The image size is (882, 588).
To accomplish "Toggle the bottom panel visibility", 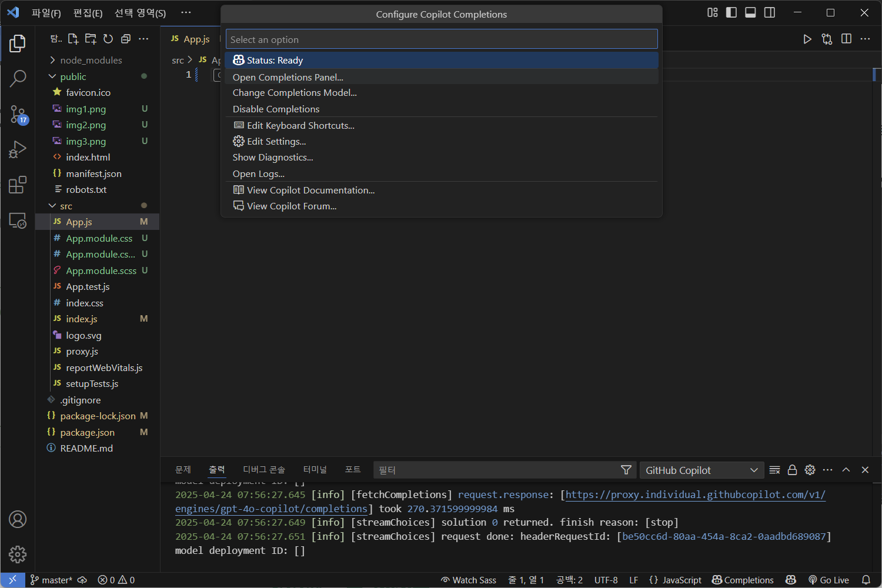I will 750,12.
